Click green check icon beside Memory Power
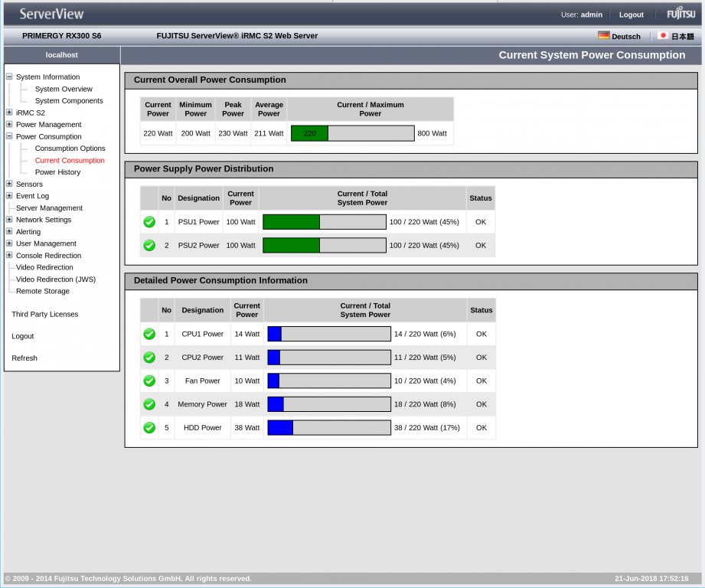This screenshot has height=588, width=705. coord(149,404)
